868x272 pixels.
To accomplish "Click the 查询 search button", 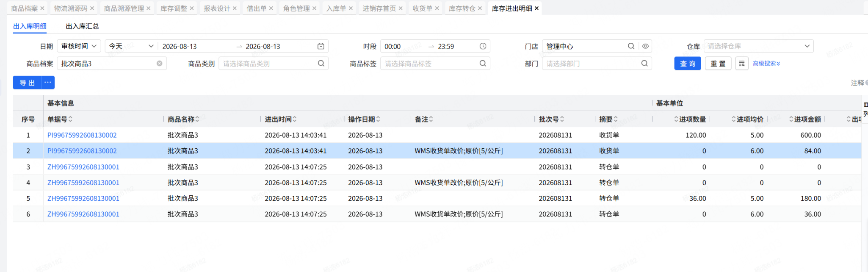I will 688,64.
